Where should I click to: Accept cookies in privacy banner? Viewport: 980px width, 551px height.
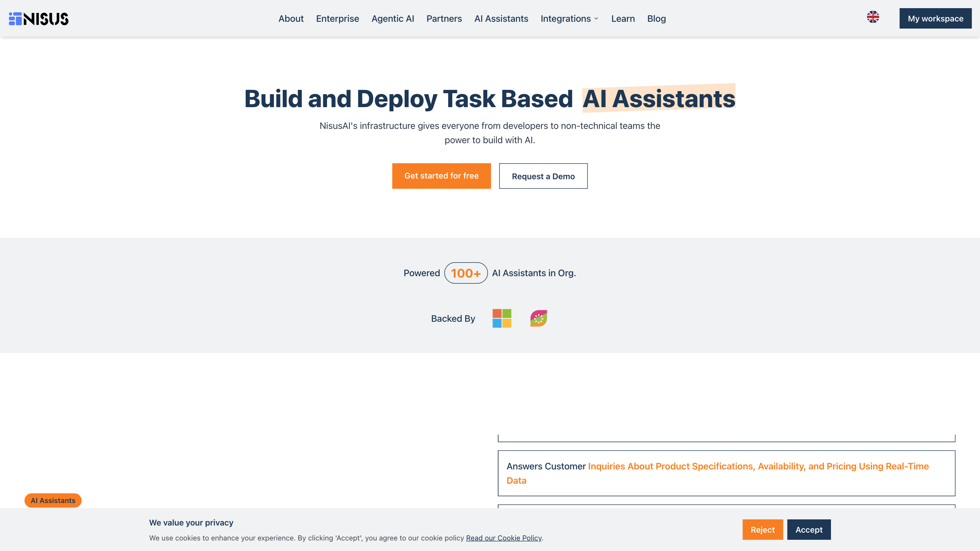pos(809,529)
